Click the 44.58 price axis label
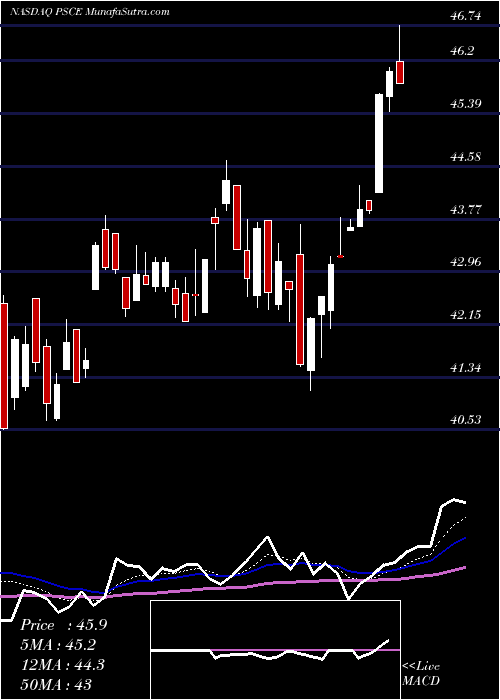Screen dimensions: 500x700 coord(466,157)
